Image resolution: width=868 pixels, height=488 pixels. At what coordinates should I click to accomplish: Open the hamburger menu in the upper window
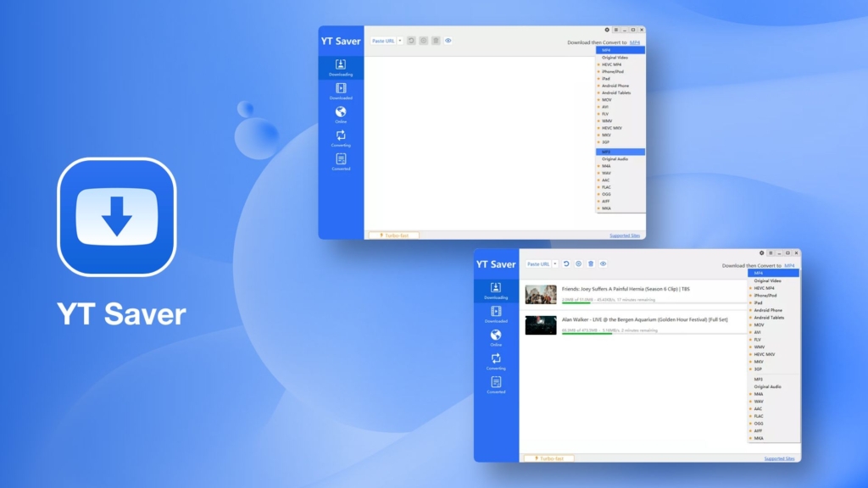615,30
